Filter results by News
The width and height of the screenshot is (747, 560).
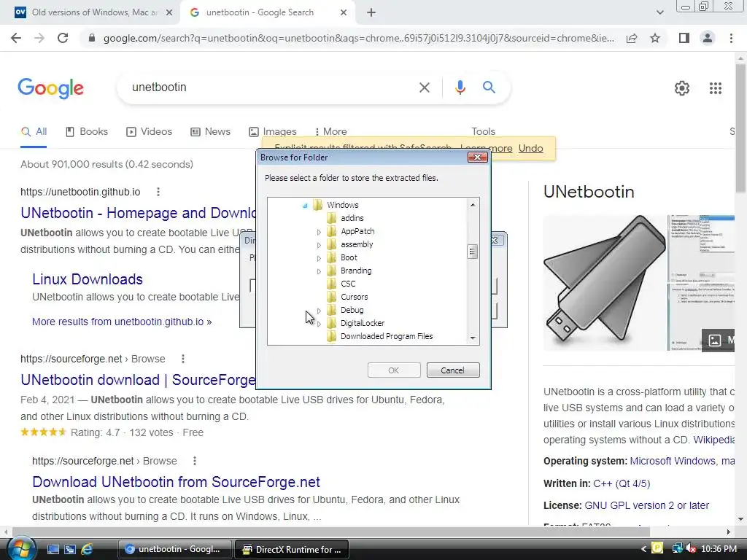(x=210, y=131)
